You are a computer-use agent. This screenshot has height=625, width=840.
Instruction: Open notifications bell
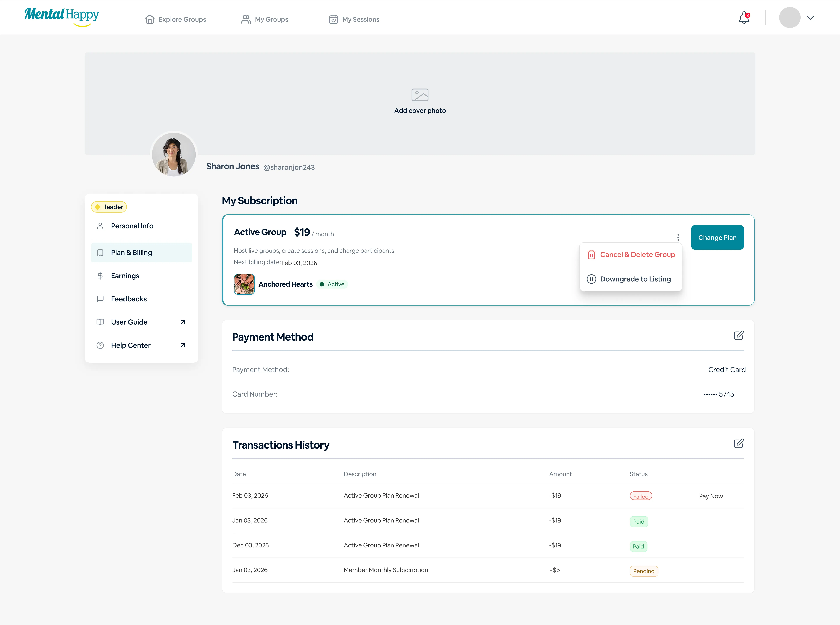click(x=744, y=18)
